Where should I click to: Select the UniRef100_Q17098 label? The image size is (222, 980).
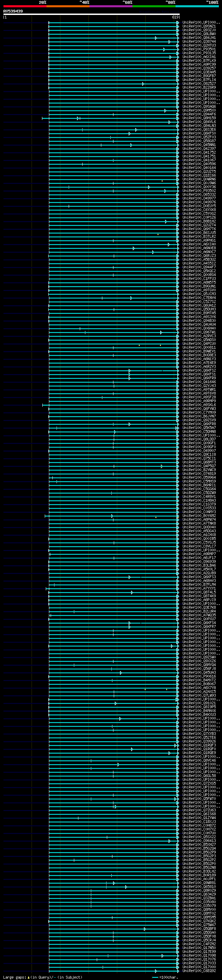199,955
